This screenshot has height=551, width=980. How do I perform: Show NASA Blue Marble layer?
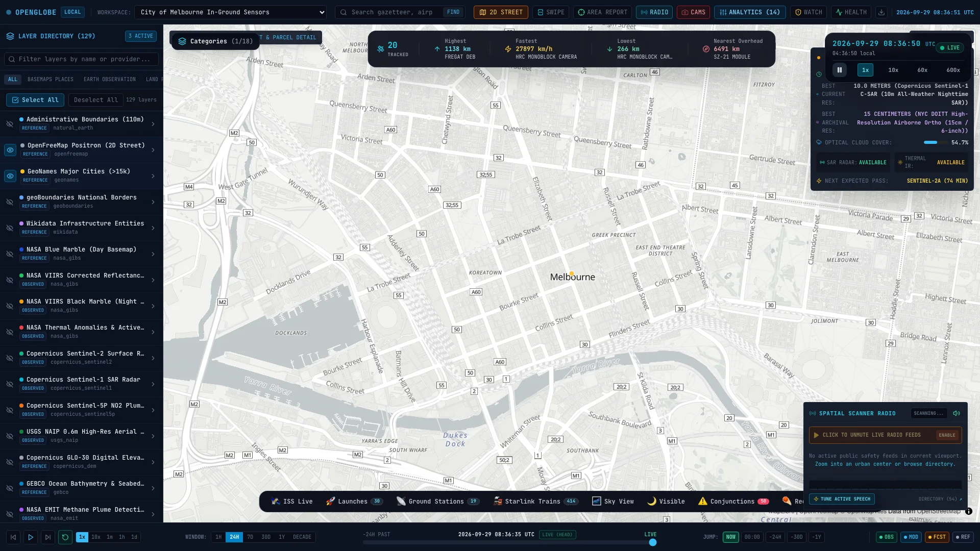pos(10,254)
